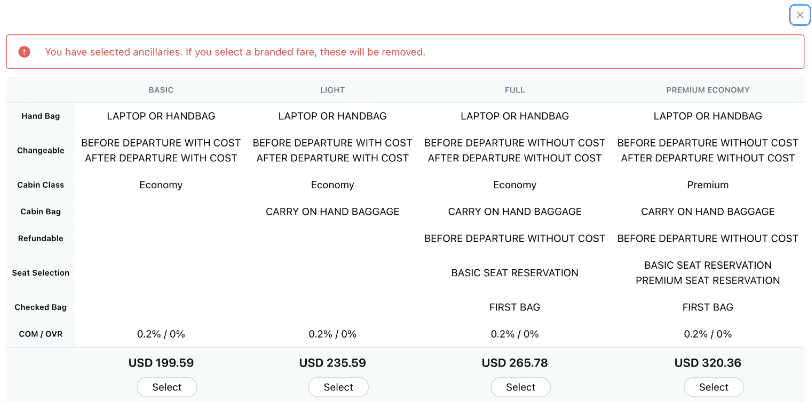Click the USD 320.36 price
Screen dimensions: 812x402
click(707, 363)
